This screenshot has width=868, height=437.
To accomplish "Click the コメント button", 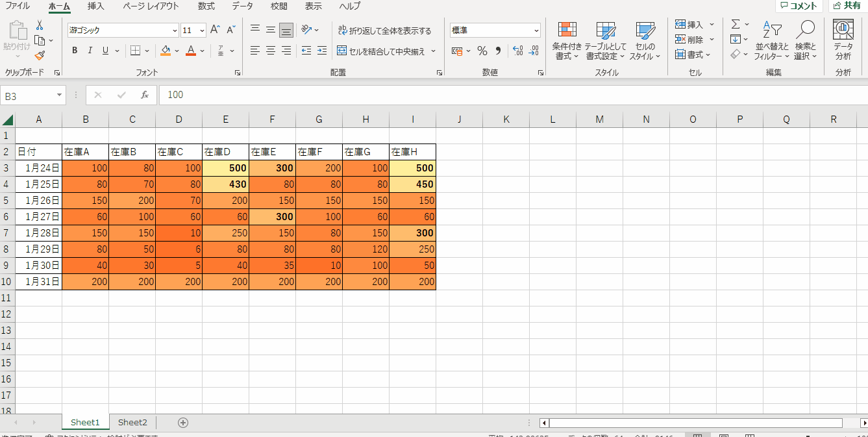I will pos(799,6).
